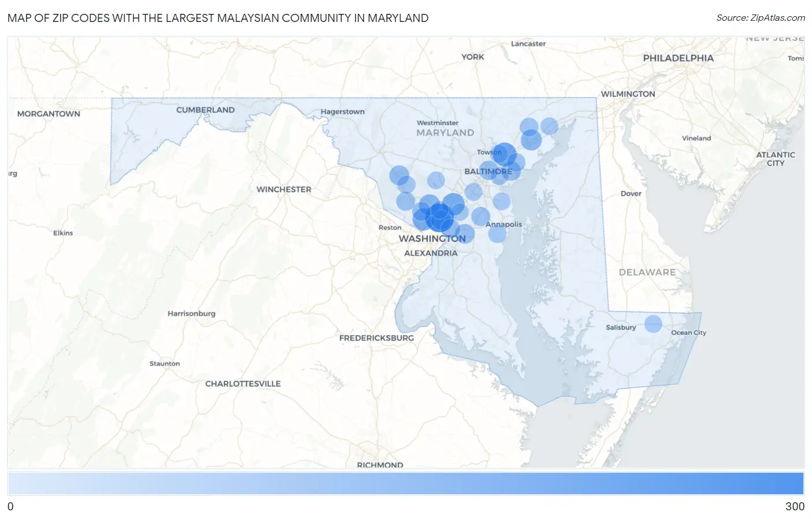The image size is (812, 519).
Task: Click the FREDERICKSBURG label
Action: click(x=377, y=338)
